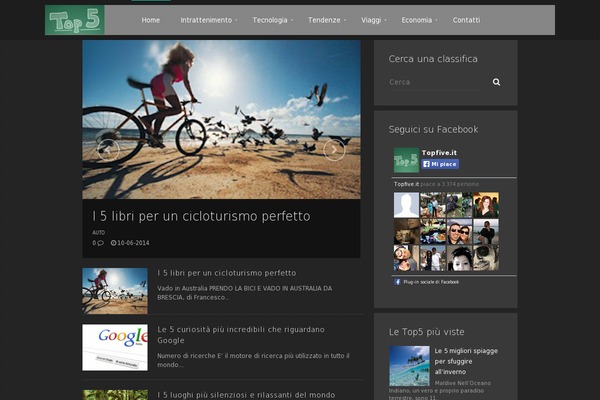Open Le 5 migliori spiagge article
The image size is (600, 400).
(x=466, y=361)
